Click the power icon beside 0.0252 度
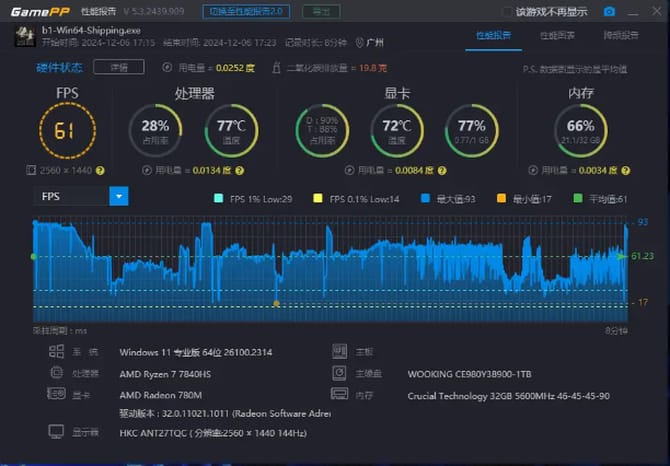670x466 pixels. point(167,67)
